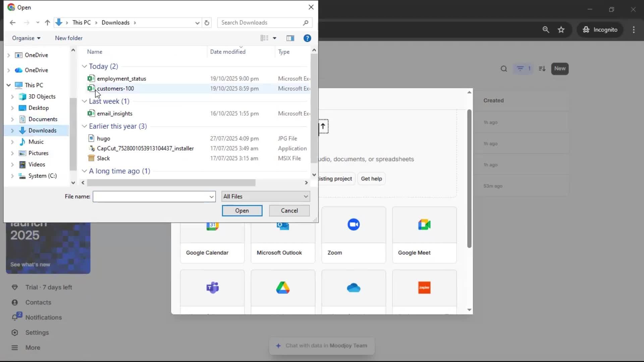The width and height of the screenshot is (644, 362).
Task: Click the back navigation arrow
Action: [13, 23]
